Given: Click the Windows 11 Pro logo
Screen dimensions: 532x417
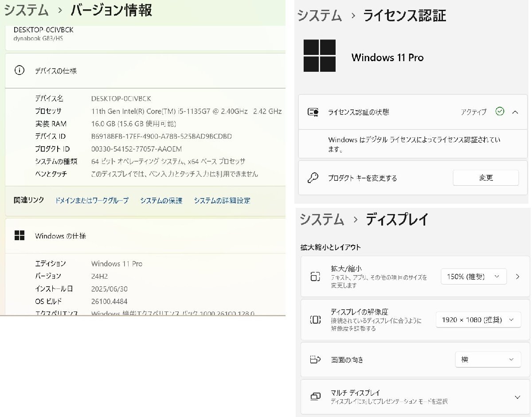Looking at the screenshot, I should click(320, 56).
